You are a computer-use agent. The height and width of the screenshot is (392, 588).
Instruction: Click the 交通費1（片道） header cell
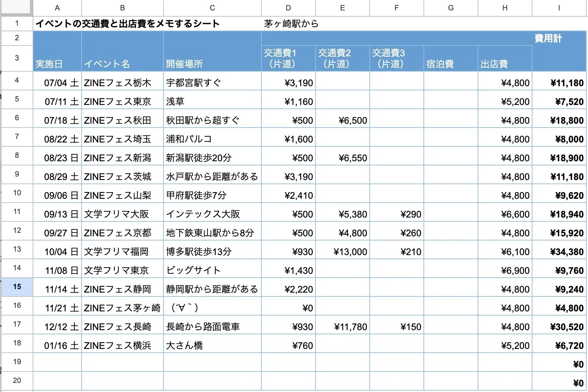coord(288,58)
